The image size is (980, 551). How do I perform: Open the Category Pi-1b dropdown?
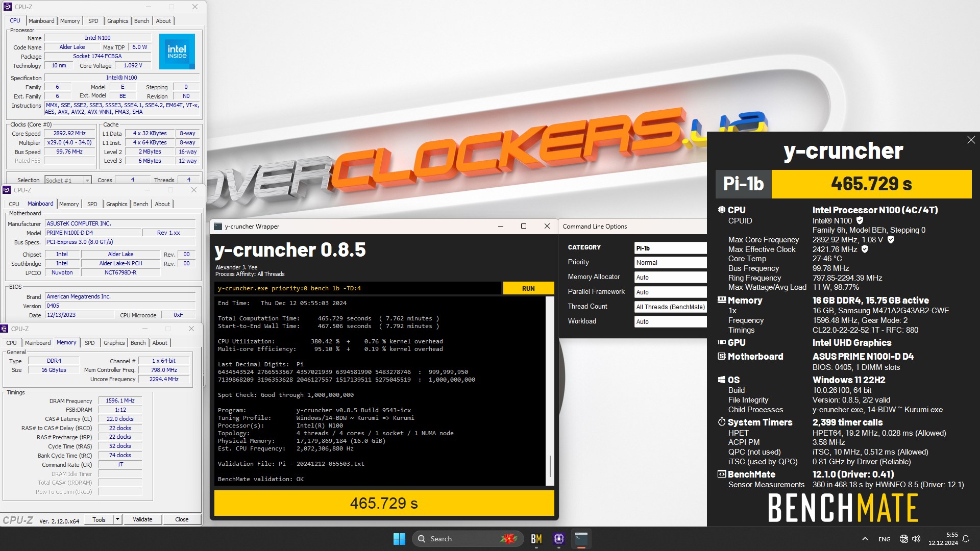670,248
